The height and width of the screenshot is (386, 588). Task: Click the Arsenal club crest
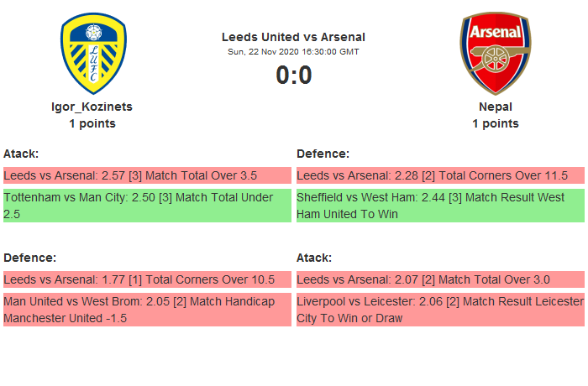(x=495, y=55)
